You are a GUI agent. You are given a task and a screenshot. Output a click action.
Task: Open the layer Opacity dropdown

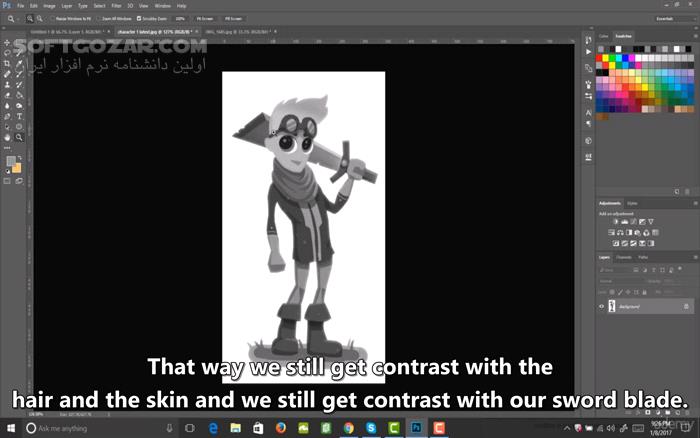tap(674, 281)
